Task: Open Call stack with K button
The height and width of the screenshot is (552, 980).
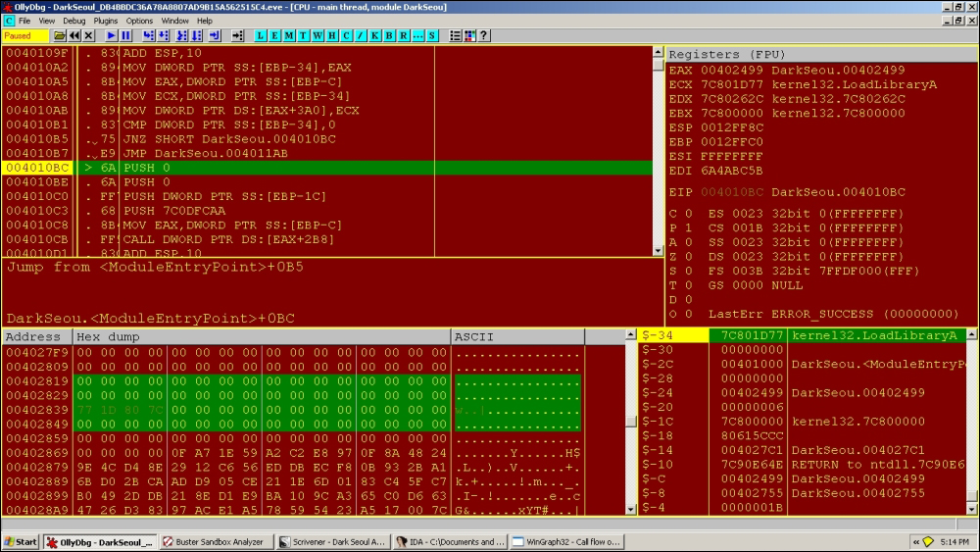Action: click(375, 35)
